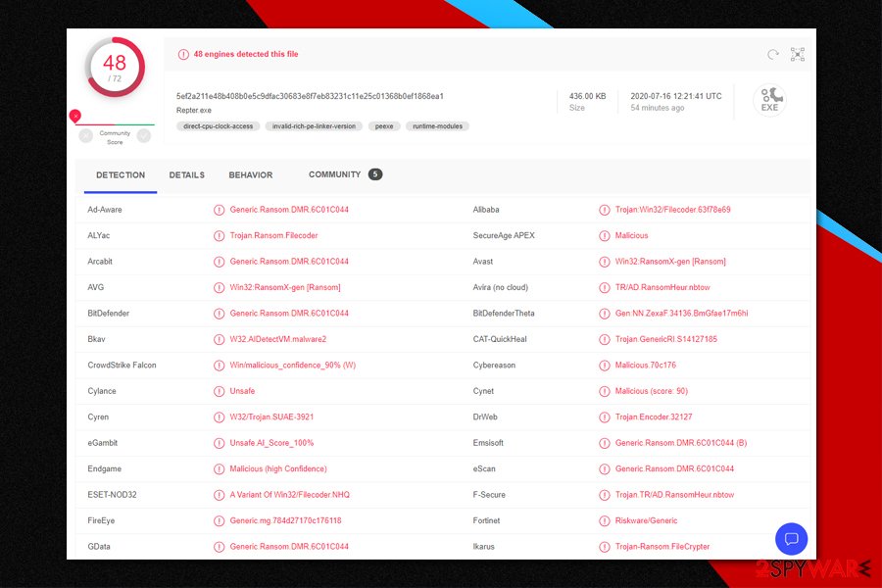Image resolution: width=882 pixels, height=588 pixels.
Task: Click the alert icon beside '48 engines detected'
Action: click(x=183, y=55)
